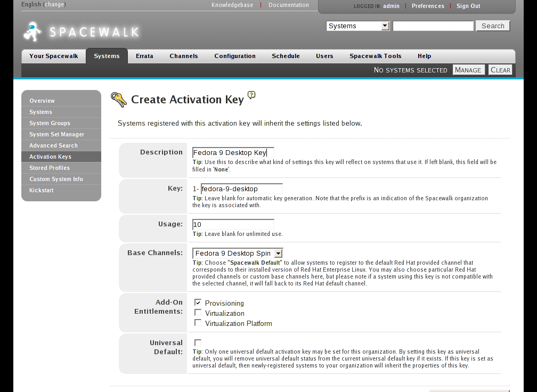
Task: Open the Knowledgebase link
Action: [232, 5]
